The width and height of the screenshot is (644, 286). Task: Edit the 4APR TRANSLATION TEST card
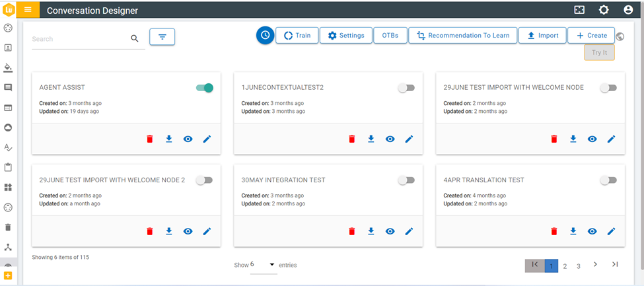pos(612,231)
